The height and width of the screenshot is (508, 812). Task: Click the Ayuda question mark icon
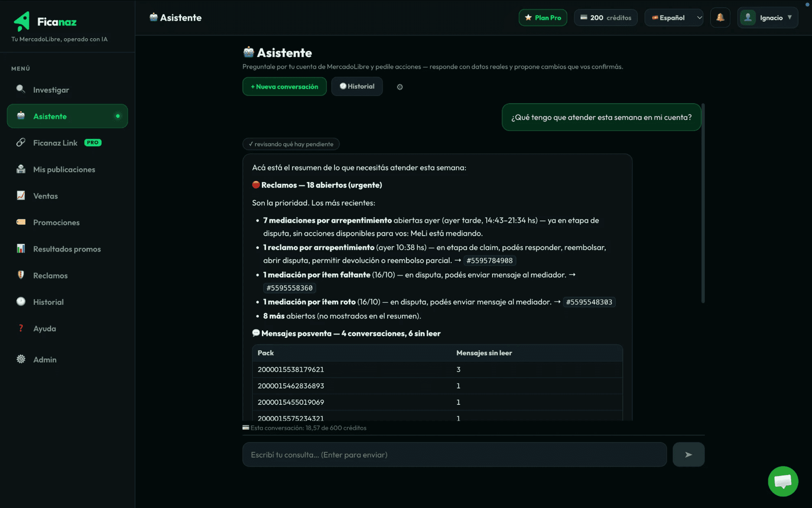pyautogui.click(x=21, y=328)
